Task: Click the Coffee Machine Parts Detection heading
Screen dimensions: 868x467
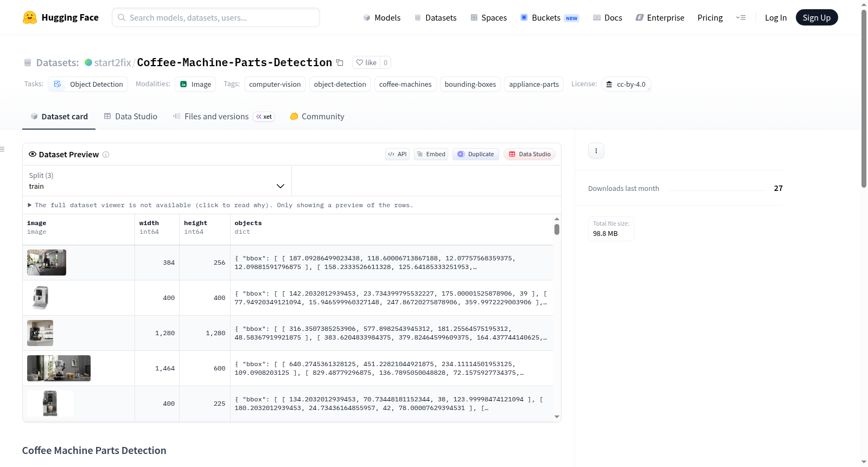Action: (x=94, y=451)
